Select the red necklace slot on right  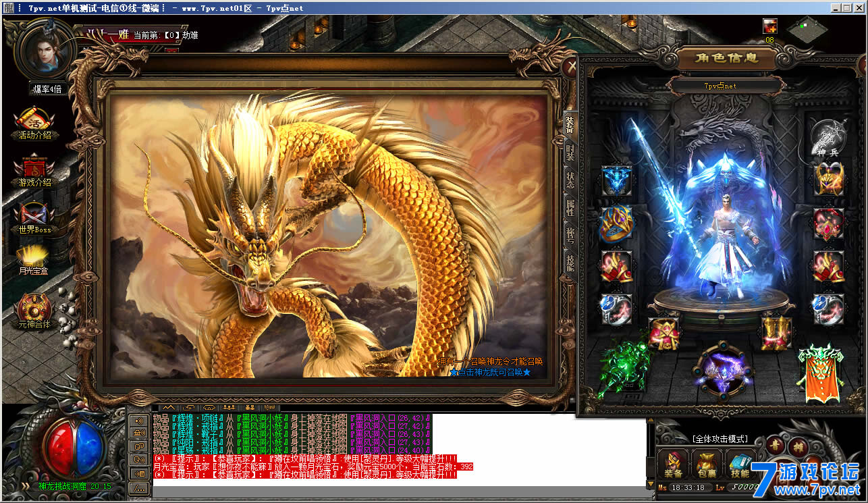pyautogui.click(x=829, y=223)
